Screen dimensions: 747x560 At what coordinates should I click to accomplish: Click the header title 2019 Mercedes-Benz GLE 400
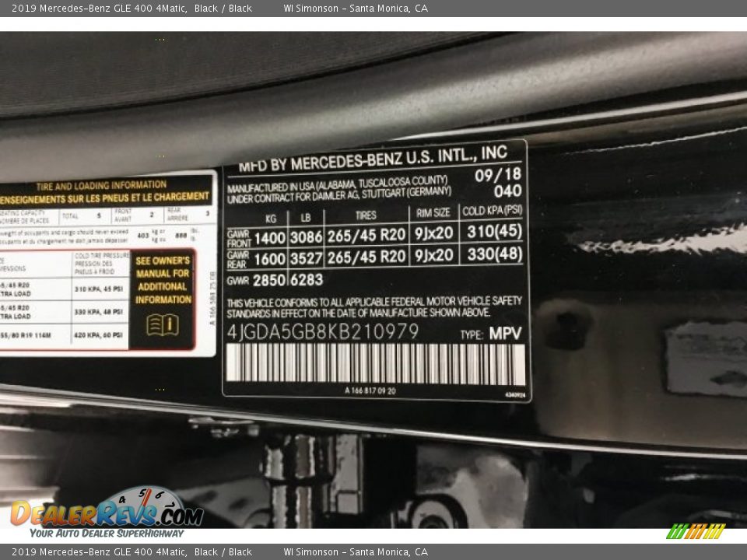pyautogui.click(x=99, y=9)
